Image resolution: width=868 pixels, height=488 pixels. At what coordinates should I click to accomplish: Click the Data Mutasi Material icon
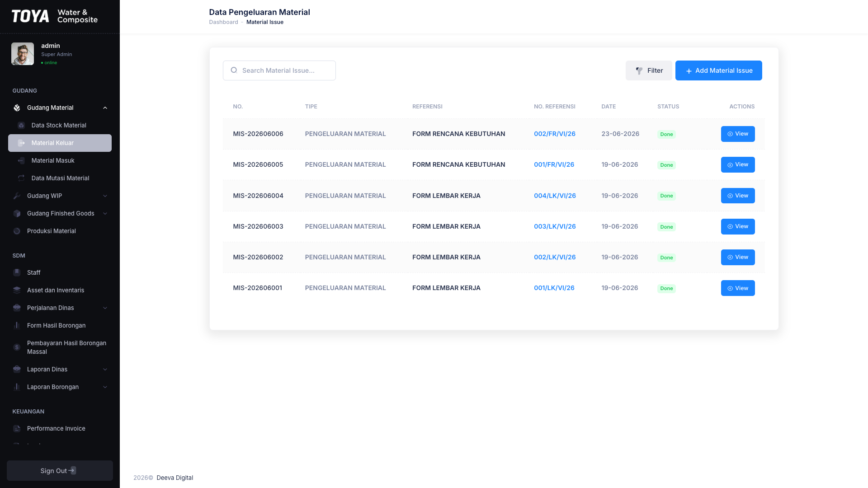tap(21, 178)
